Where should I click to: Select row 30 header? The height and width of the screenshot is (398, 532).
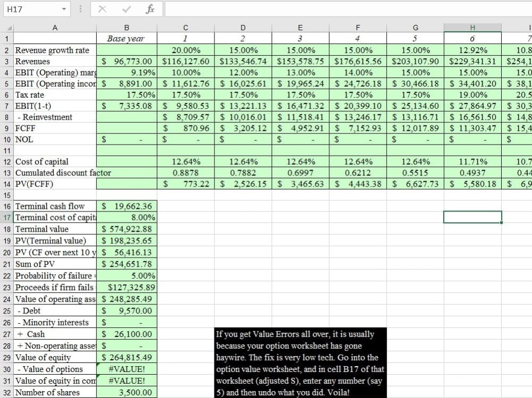click(x=7, y=369)
